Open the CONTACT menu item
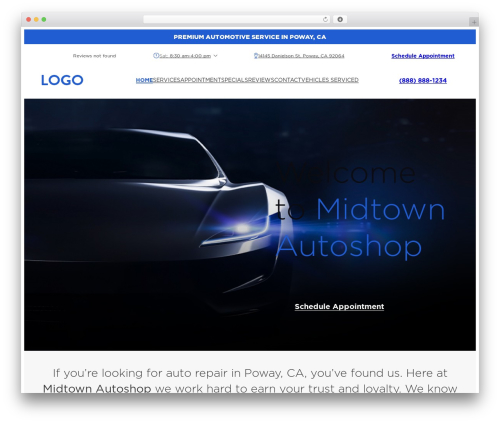The height and width of the screenshot is (423, 500). click(x=289, y=80)
